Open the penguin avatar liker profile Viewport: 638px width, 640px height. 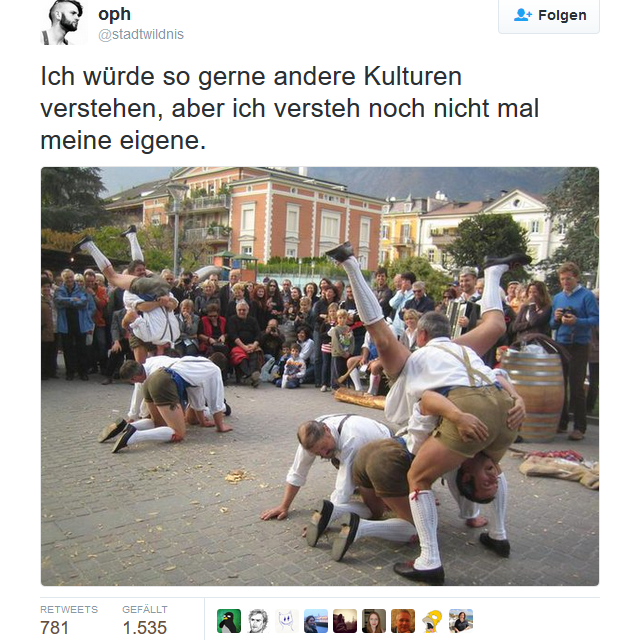229,621
